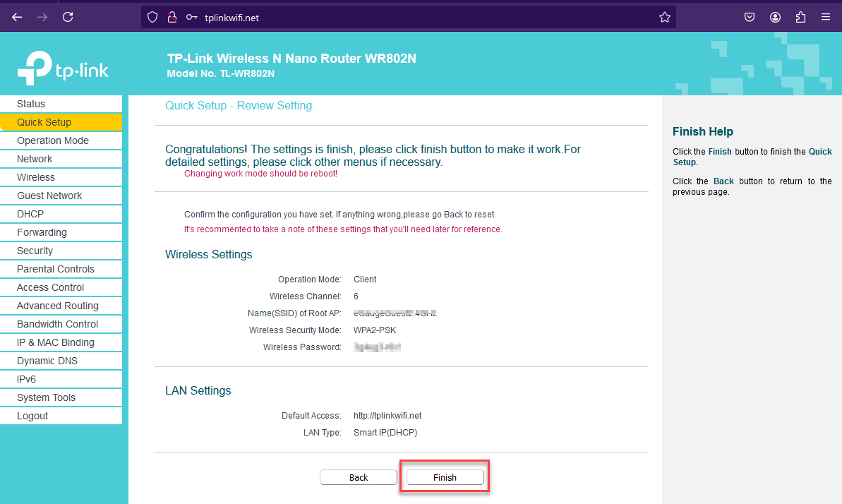842x504 pixels.
Task: Reload the page with refresh icon
Action: [x=68, y=17]
